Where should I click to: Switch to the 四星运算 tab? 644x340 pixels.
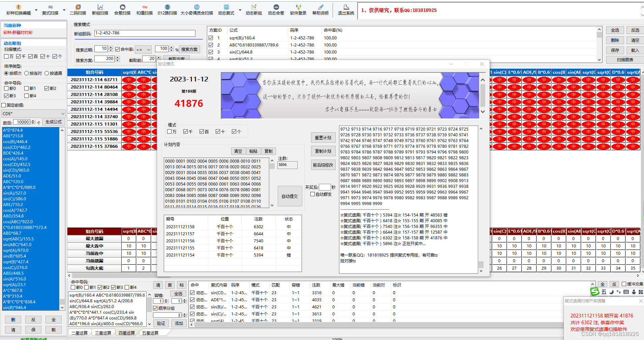pyautogui.click(x=127, y=333)
